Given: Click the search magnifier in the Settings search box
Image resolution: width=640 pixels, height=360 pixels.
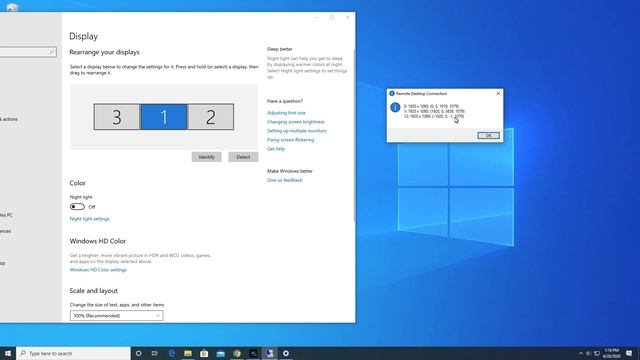Looking at the screenshot, I should pos(51,52).
